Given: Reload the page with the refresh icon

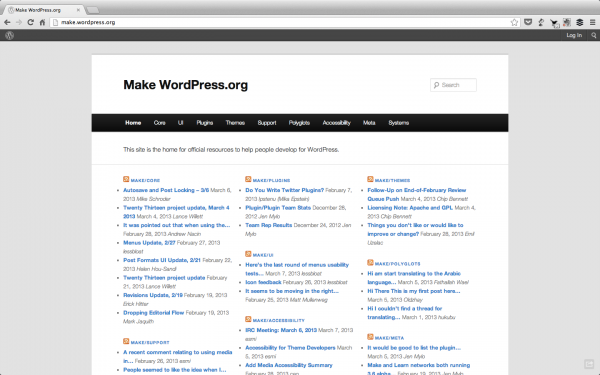Looking at the screenshot, I should (31, 23).
